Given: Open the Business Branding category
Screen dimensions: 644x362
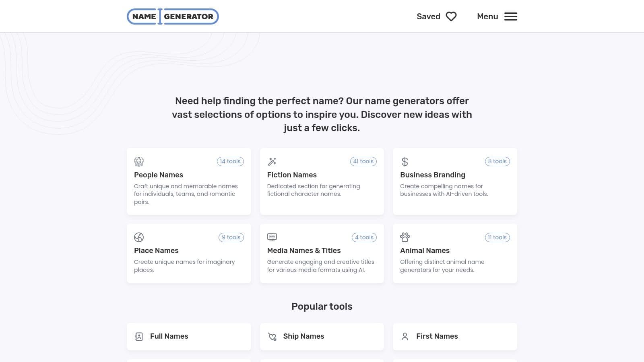Looking at the screenshot, I should pos(455,181).
